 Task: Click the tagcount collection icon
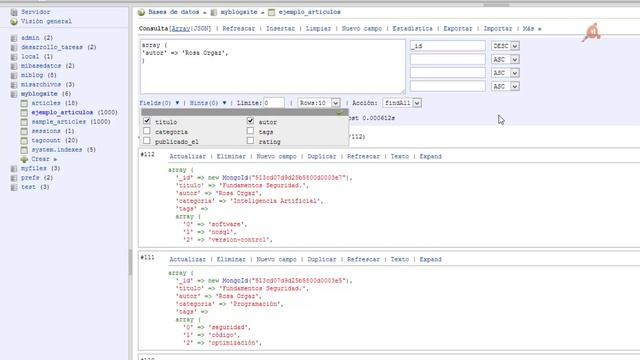24,140
